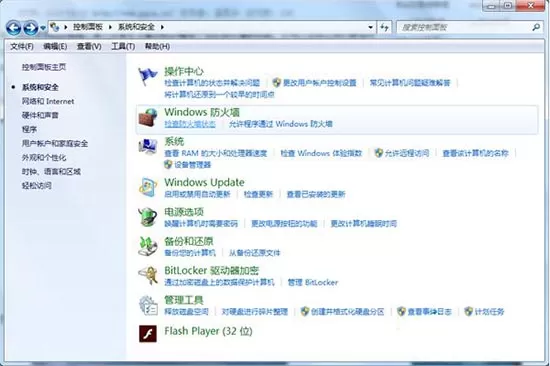Click 检查更新 link

[259, 194]
